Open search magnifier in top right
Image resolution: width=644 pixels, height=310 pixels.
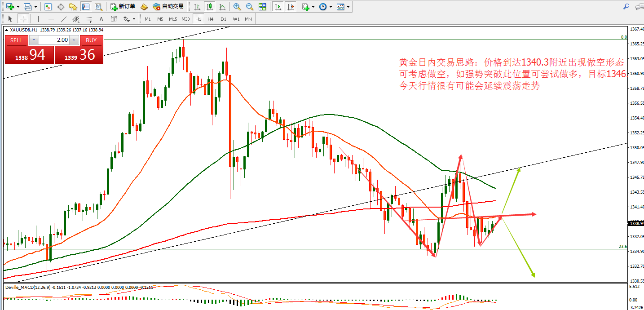coord(626,6)
